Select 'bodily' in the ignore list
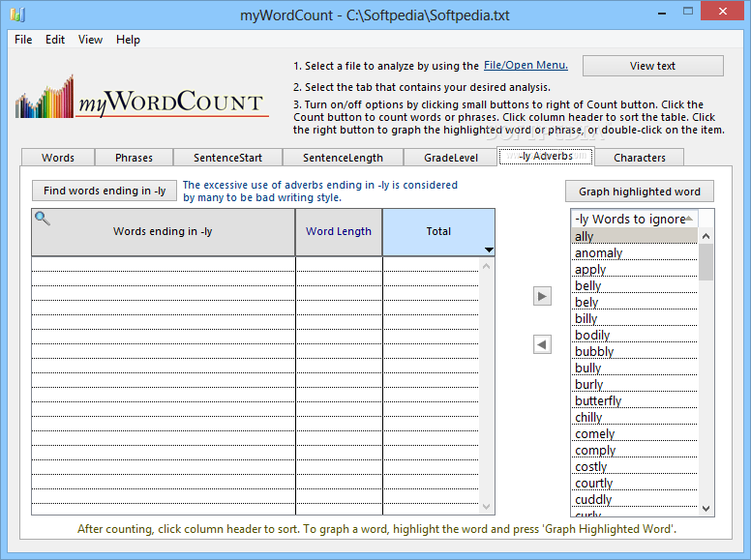 pyautogui.click(x=634, y=335)
